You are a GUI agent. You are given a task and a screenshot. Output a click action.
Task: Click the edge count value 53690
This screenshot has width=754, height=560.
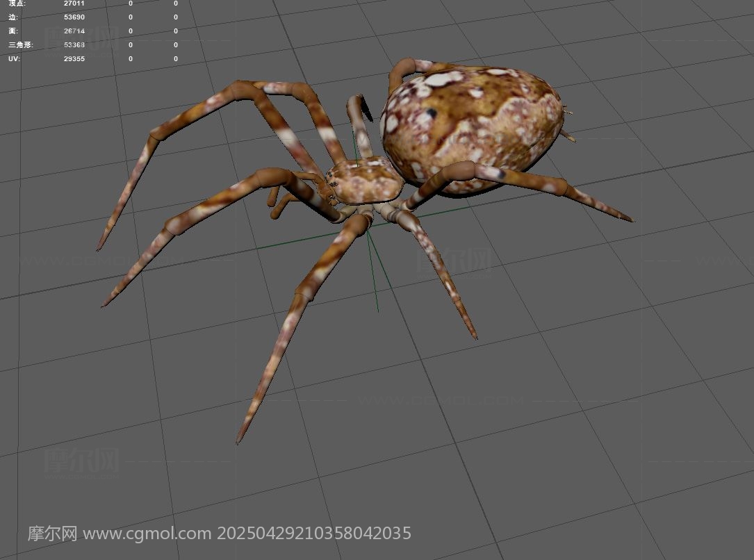point(74,17)
